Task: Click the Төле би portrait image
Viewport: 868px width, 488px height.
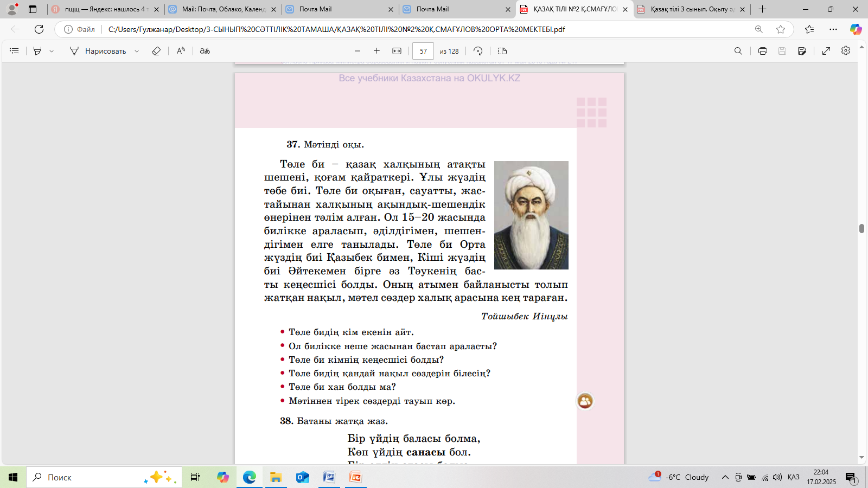Action: coord(531,215)
